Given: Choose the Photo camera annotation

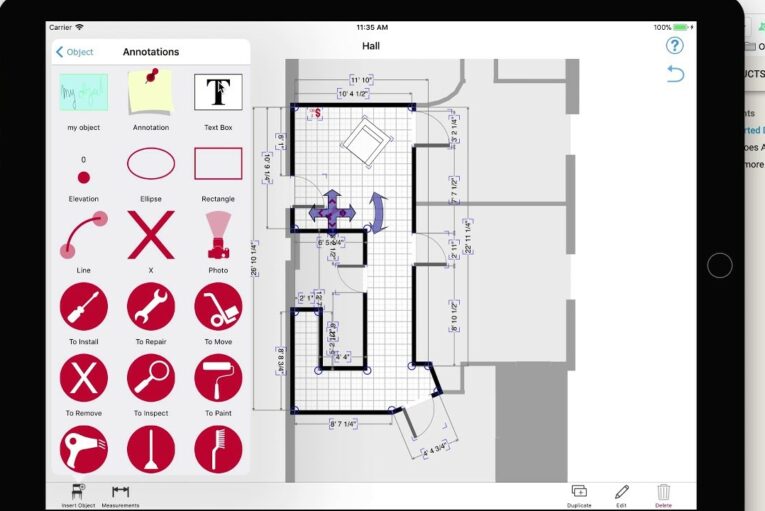Looking at the screenshot, I should [218, 235].
